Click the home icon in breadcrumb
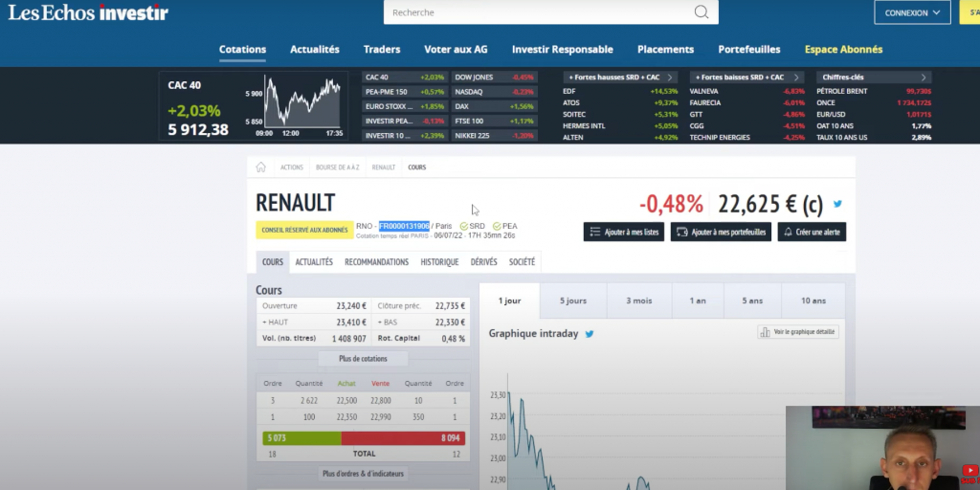The width and height of the screenshot is (980, 490). tap(261, 167)
